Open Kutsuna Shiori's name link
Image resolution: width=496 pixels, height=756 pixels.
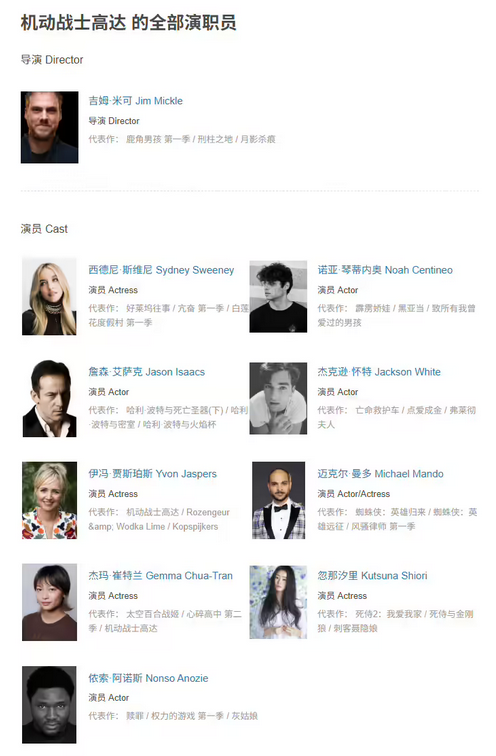(x=372, y=576)
